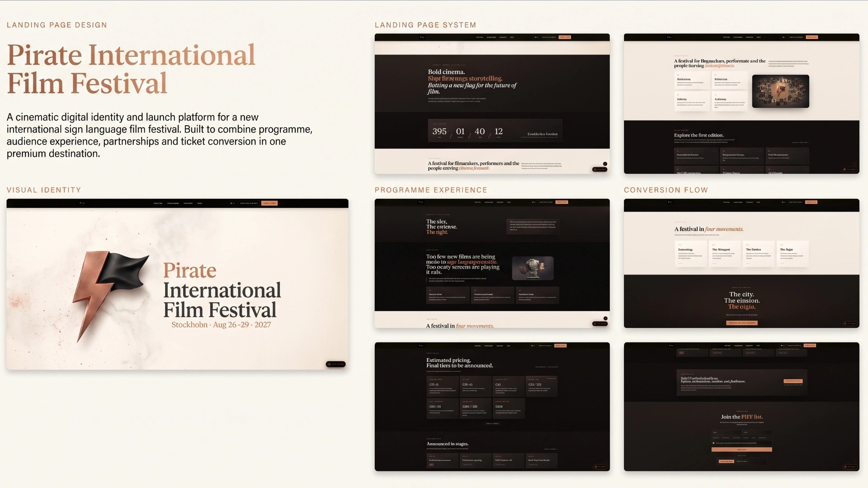Click the large 'Pirate International Film Festival' title

[131, 69]
